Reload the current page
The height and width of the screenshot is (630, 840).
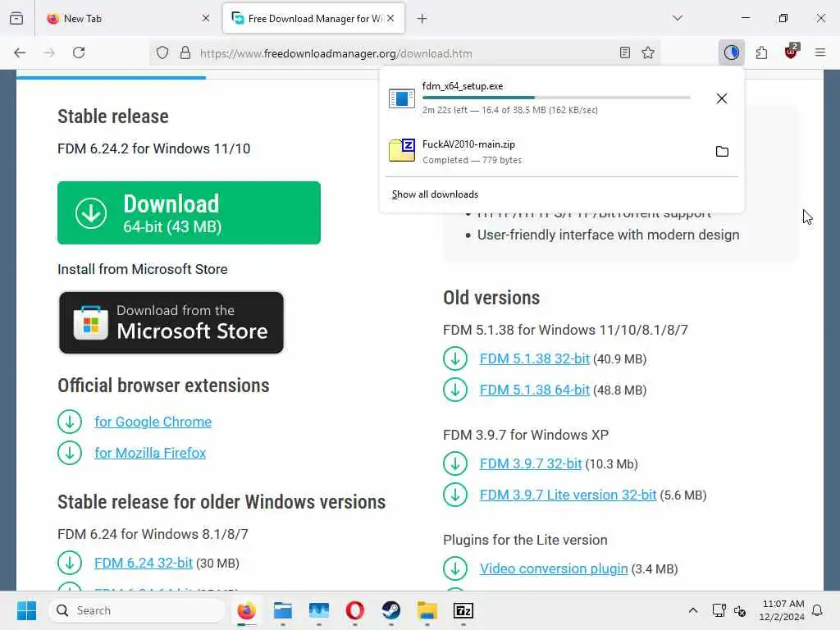pyautogui.click(x=79, y=52)
